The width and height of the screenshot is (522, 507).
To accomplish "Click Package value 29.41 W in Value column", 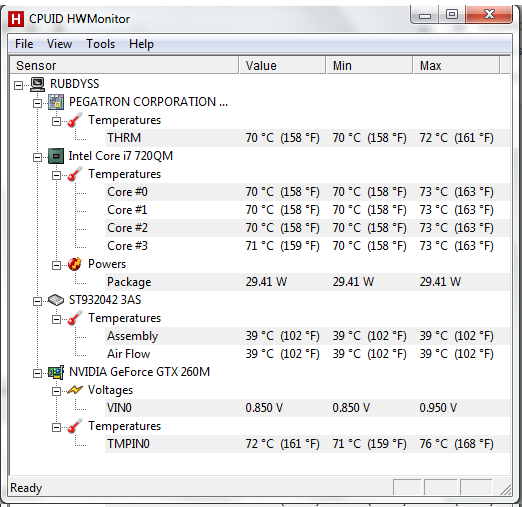I will pos(266,282).
